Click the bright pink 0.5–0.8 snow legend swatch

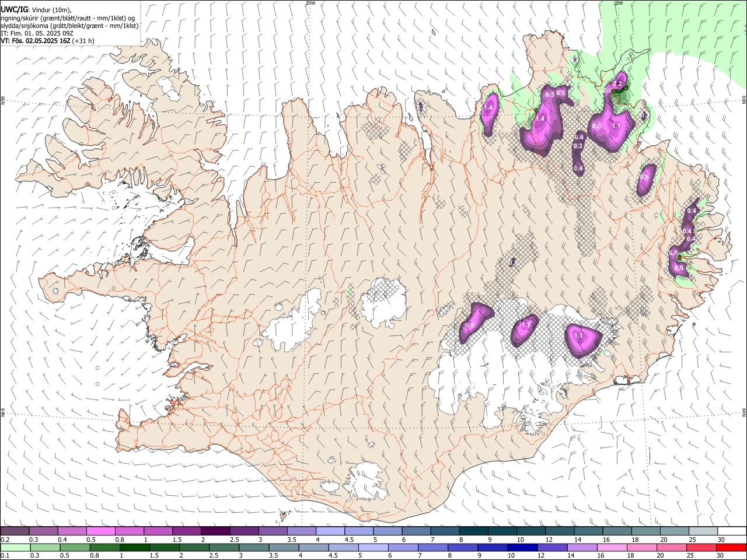100,531
